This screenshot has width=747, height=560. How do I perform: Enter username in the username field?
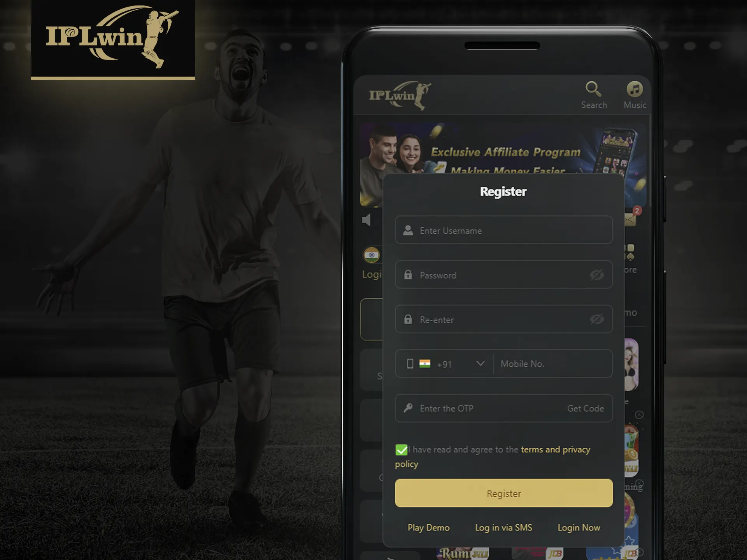pos(503,231)
